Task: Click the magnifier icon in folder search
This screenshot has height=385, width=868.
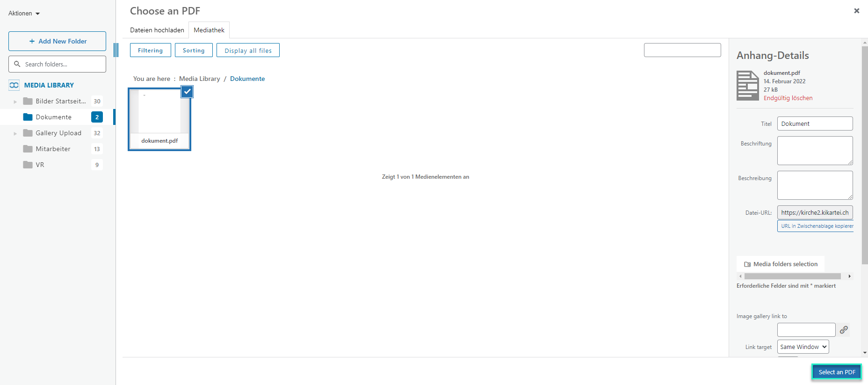Action: [17, 64]
